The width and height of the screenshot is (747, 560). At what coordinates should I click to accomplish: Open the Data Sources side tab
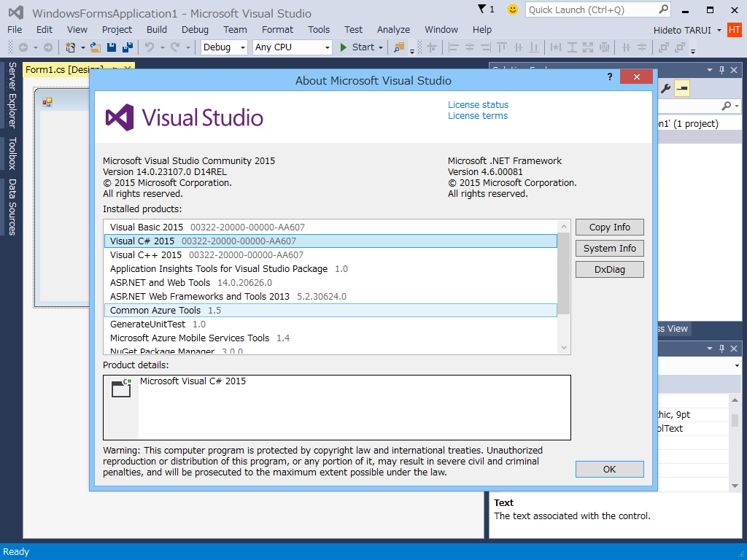click(12, 207)
